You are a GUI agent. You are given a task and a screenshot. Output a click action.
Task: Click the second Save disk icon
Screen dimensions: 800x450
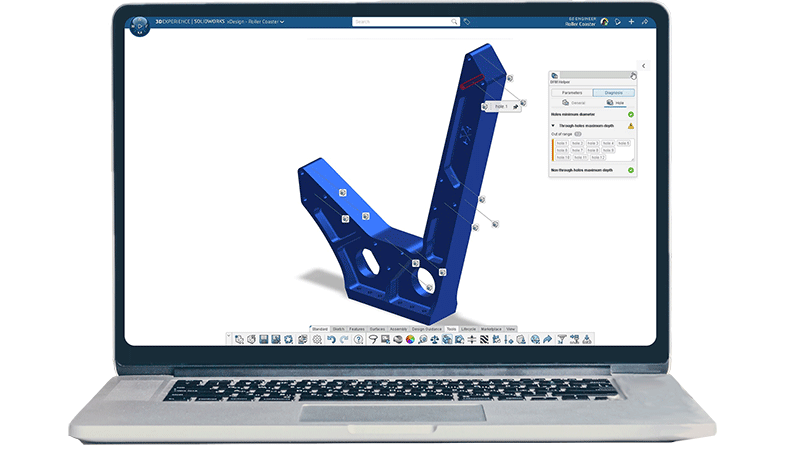[276, 339]
